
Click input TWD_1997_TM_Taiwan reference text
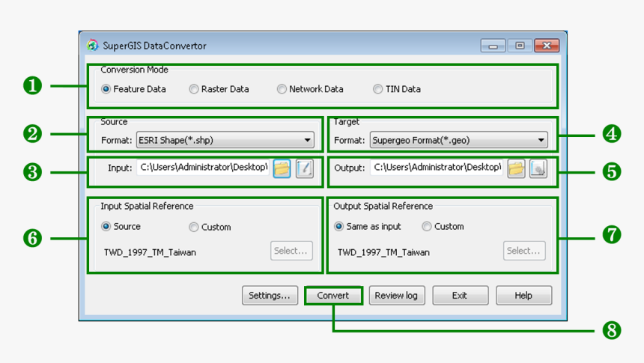coord(150,252)
